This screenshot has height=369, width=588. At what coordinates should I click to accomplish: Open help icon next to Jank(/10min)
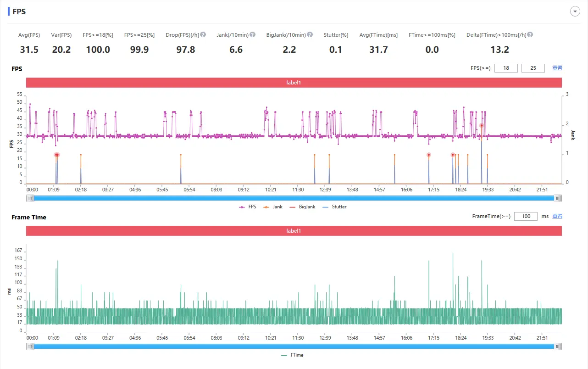tap(253, 35)
